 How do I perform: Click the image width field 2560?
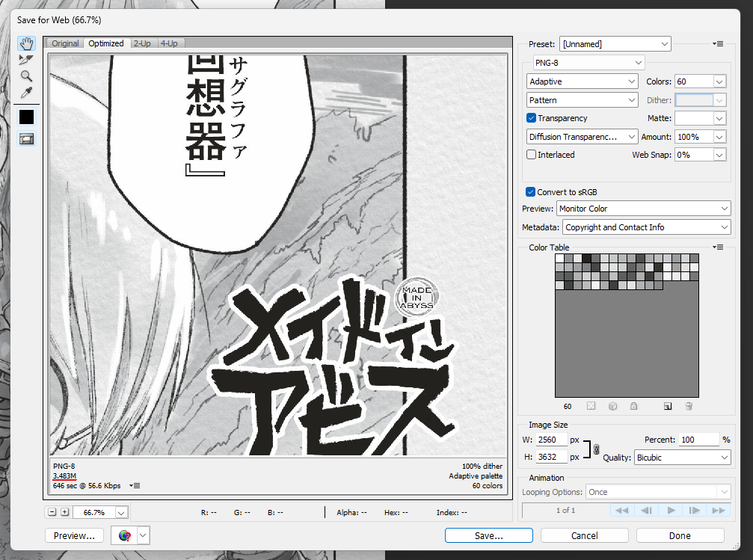(x=552, y=440)
